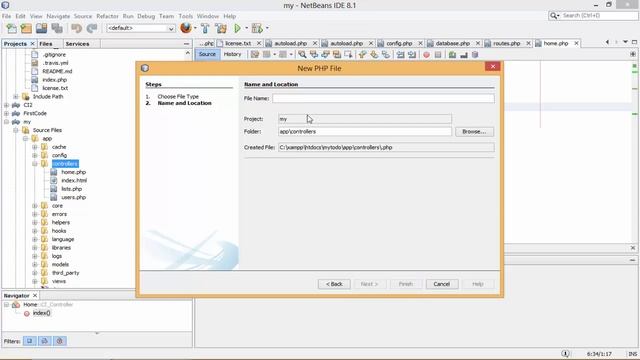This screenshot has height=360, width=640.
Task: Click the editor Last Edit icon
Action: (x=255, y=54)
